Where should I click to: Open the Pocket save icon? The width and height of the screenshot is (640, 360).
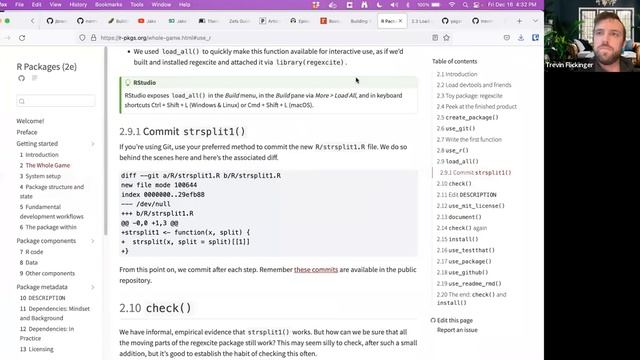(x=507, y=38)
